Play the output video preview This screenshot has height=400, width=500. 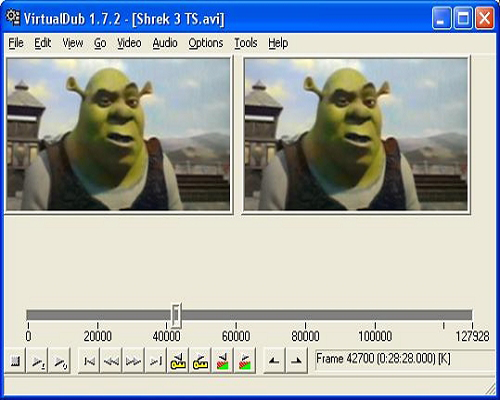point(60,360)
